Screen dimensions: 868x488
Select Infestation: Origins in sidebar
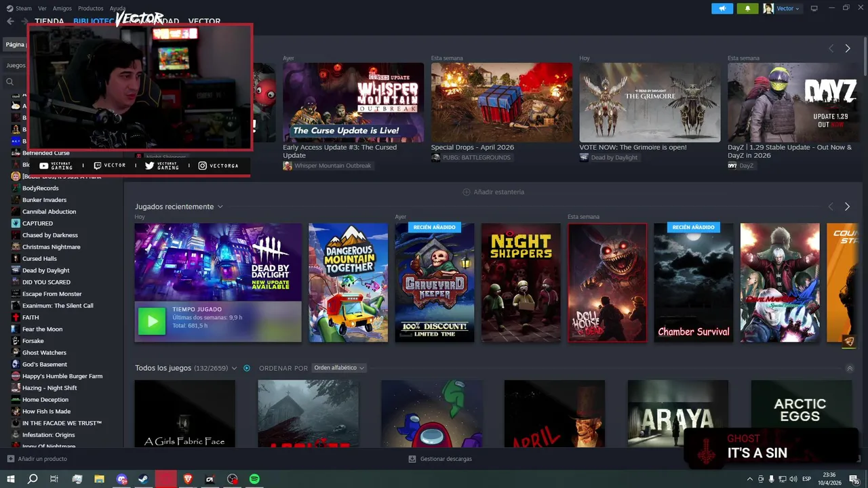coord(48,435)
